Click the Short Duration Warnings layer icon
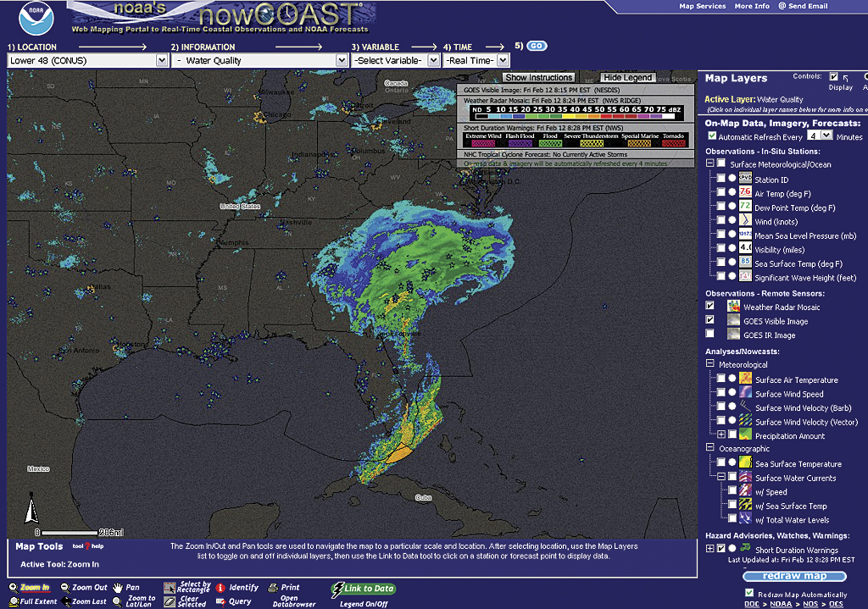 coord(745,548)
